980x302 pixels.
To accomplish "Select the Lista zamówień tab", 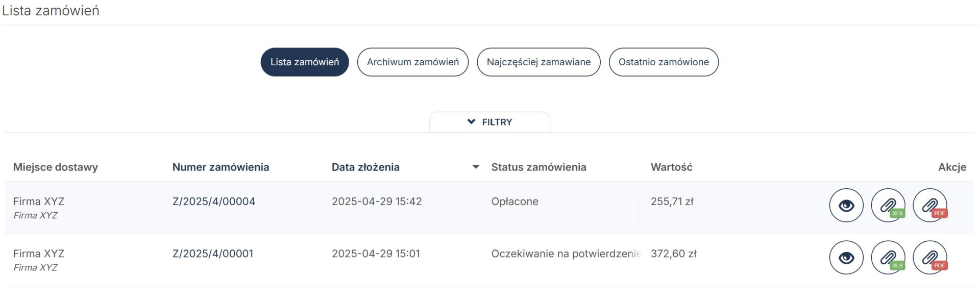I will coord(305,62).
